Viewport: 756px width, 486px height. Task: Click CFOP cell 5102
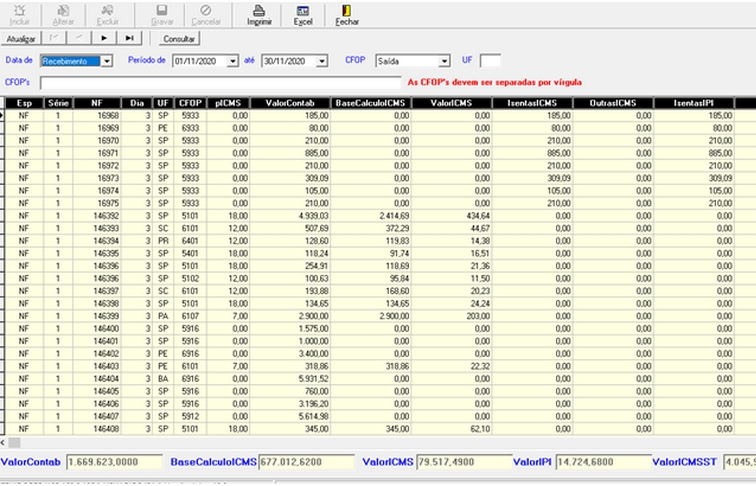[190, 279]
